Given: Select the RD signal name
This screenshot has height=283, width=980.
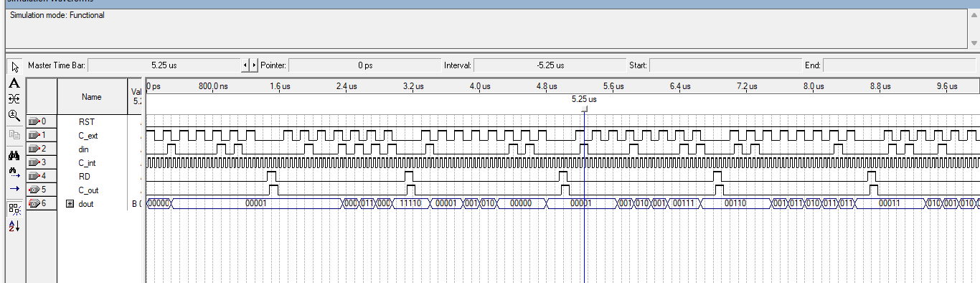Looking at the screenshot, I should [x=84, y=177].
